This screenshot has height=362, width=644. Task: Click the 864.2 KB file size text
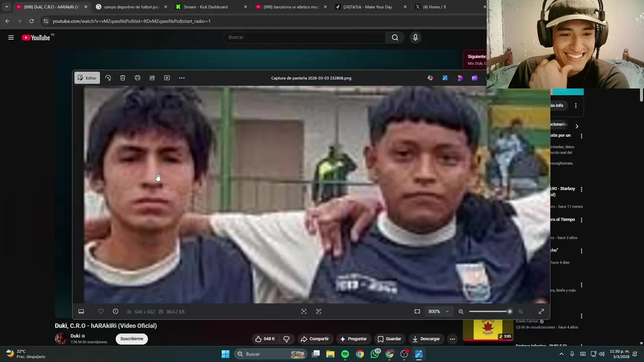[x=175, y=312]
